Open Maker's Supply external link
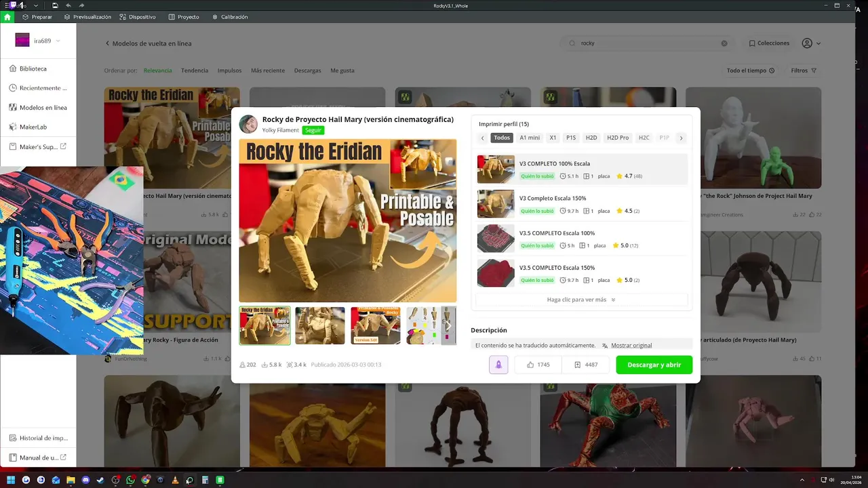868x488 pixels. [38, 146]
